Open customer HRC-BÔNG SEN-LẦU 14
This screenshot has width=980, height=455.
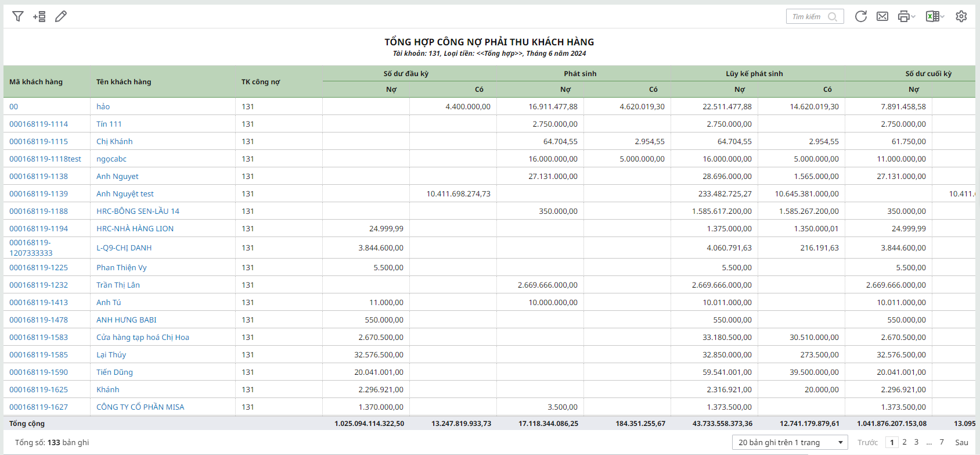[x=138, y=211]
